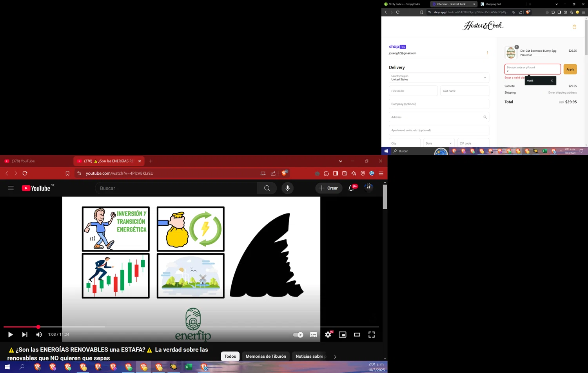
Task: Open Shop Pay account options menu
Action: click(x=487, y=53)
